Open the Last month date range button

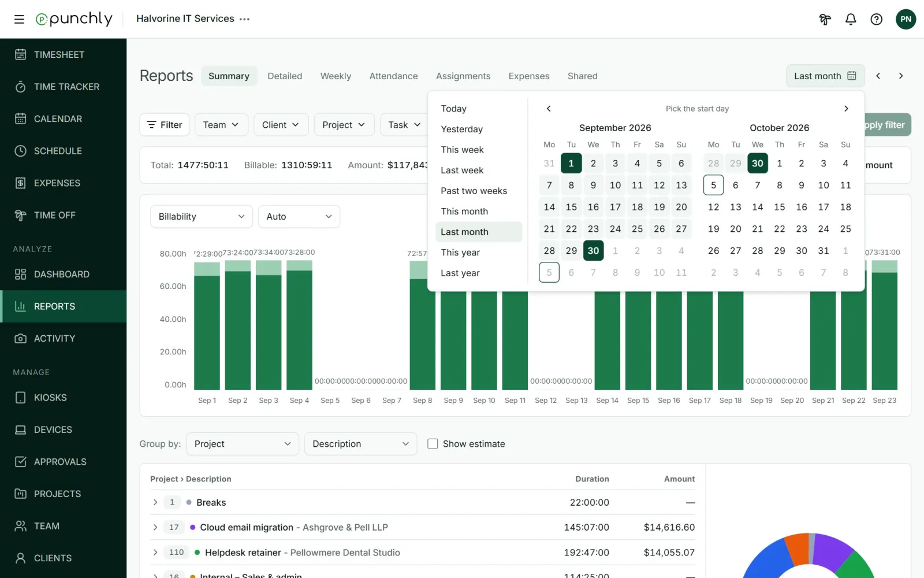[x=825, y=76]
